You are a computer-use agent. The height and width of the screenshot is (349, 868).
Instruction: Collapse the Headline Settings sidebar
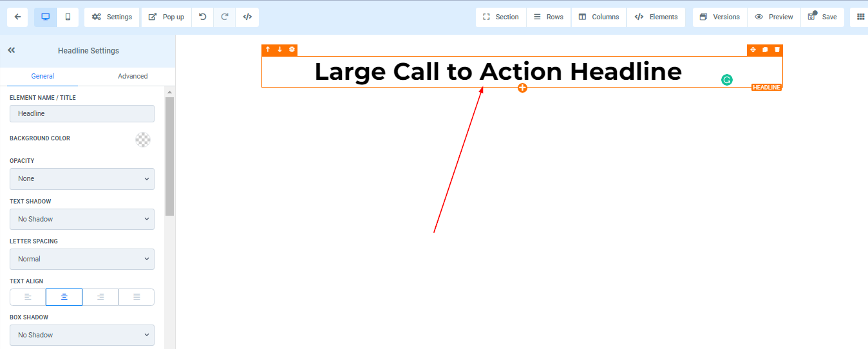pos(12,50)
